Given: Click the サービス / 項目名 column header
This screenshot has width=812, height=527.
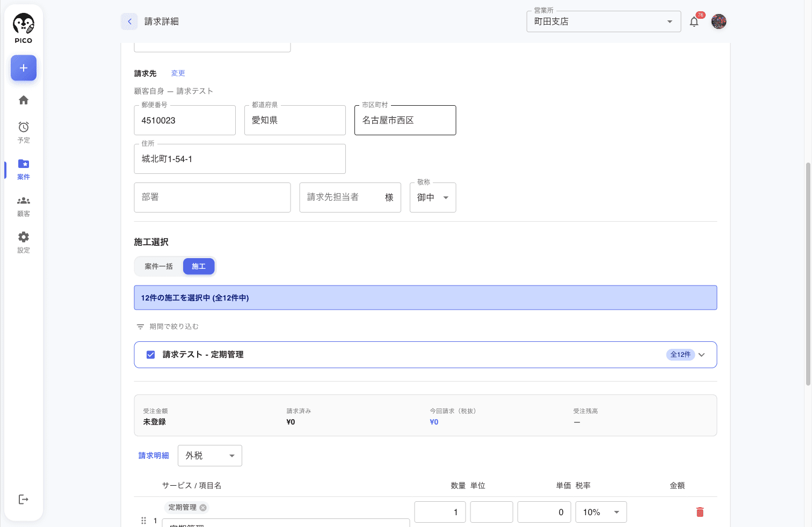Looking at the screenshot, I should pos(192,486).
